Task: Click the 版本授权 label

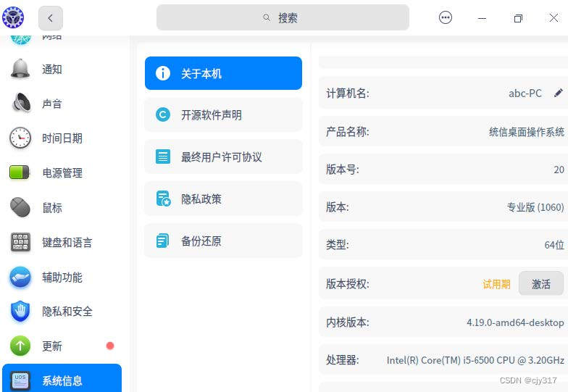Action: point(348,284)
